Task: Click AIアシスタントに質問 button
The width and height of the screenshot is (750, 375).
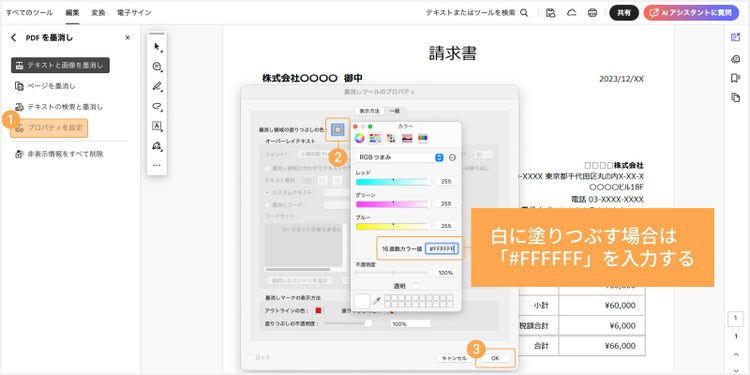Action: tap(691, 13)
